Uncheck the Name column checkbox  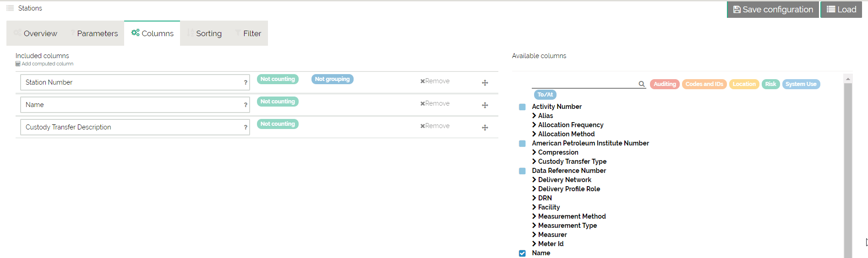coord(522,253)
